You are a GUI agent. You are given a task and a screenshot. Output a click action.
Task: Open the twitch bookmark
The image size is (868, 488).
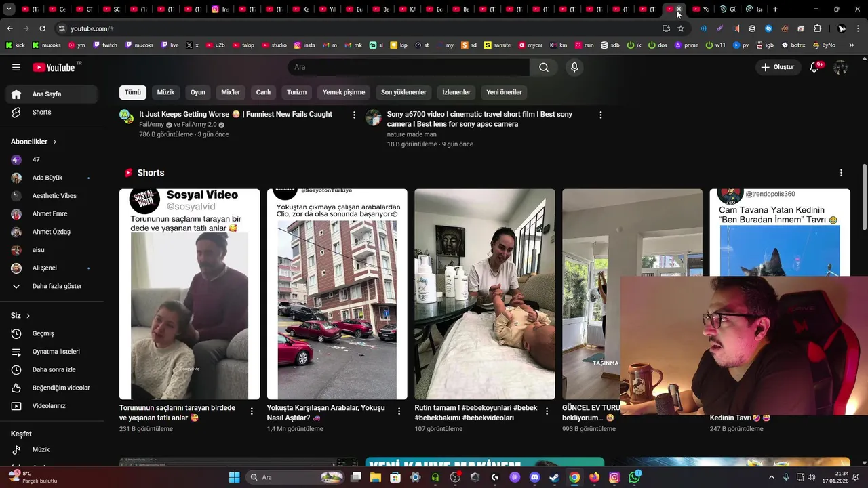click(x=105, y=45)
